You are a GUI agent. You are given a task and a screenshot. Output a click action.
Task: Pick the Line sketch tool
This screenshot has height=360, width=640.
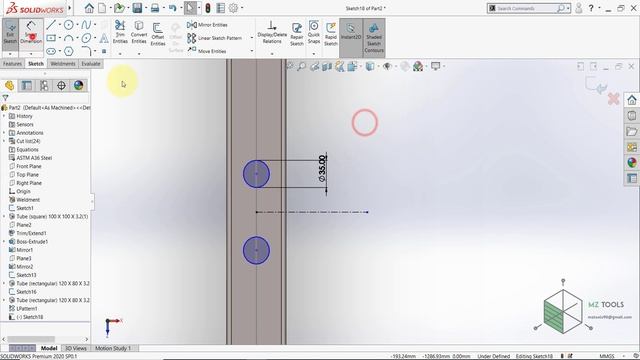(51, 25)
